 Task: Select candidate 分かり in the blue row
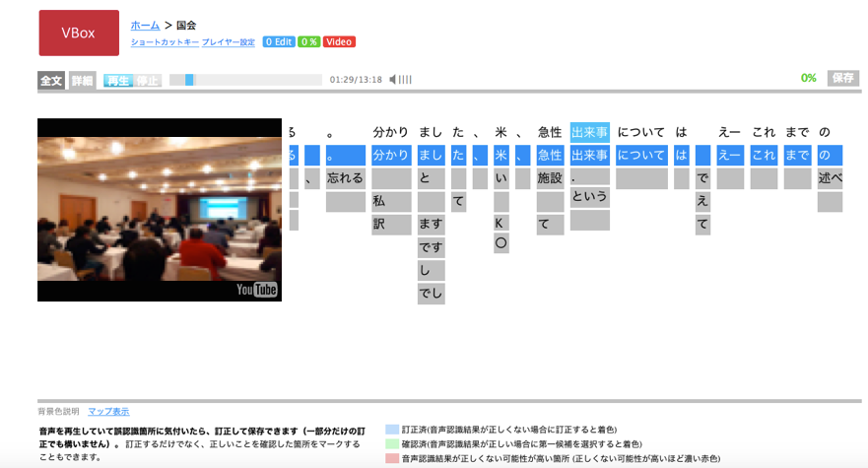391,155
